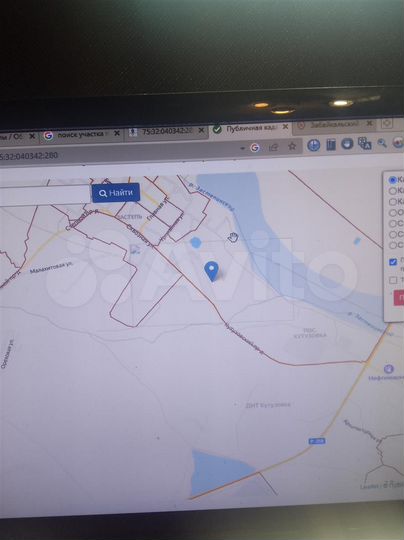The width and height of the screenshot is (404, 540).
Task: Open the blue book extension icon
Action: (x=331, y=145)
